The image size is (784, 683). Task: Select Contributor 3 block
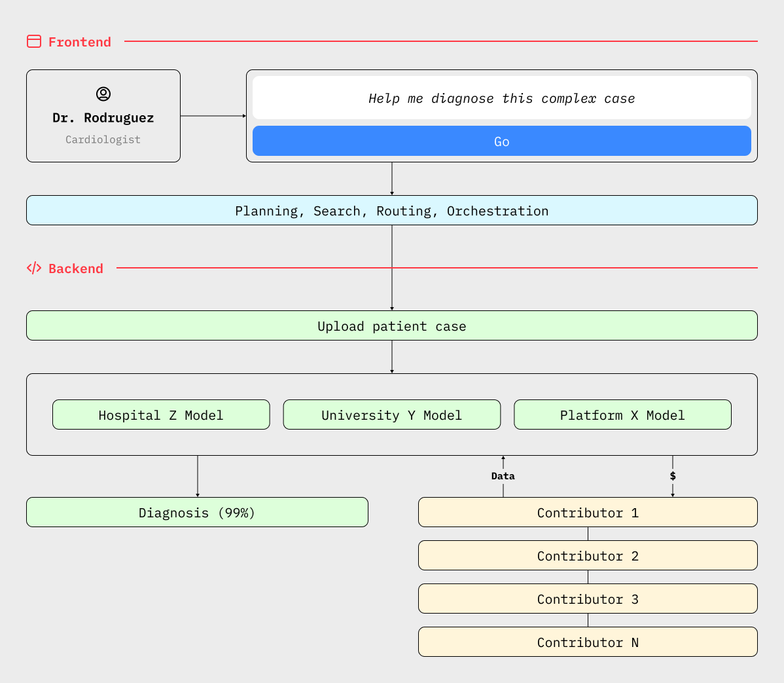(x=588, y=599)
